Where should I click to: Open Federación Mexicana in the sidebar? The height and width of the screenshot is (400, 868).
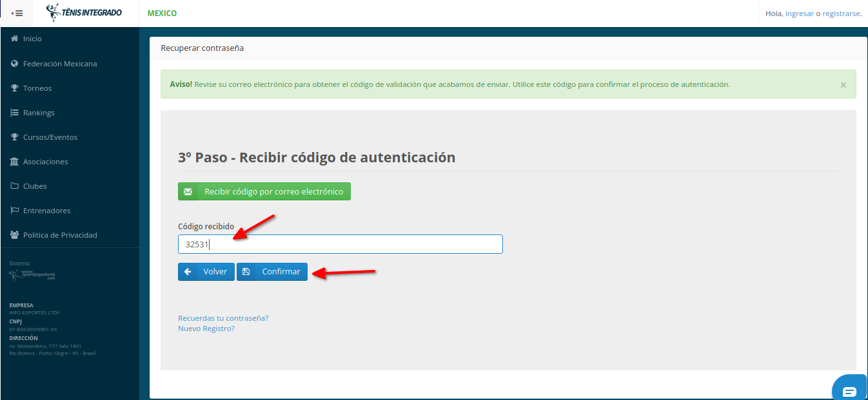point(60,64)
